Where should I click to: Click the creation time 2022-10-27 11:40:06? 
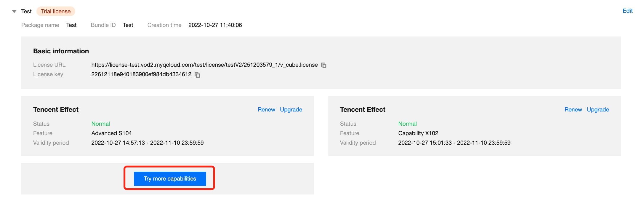[215, 25]
